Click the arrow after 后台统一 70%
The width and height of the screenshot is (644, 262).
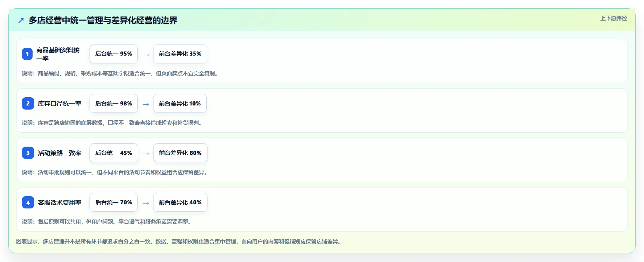tap(145, 203)
